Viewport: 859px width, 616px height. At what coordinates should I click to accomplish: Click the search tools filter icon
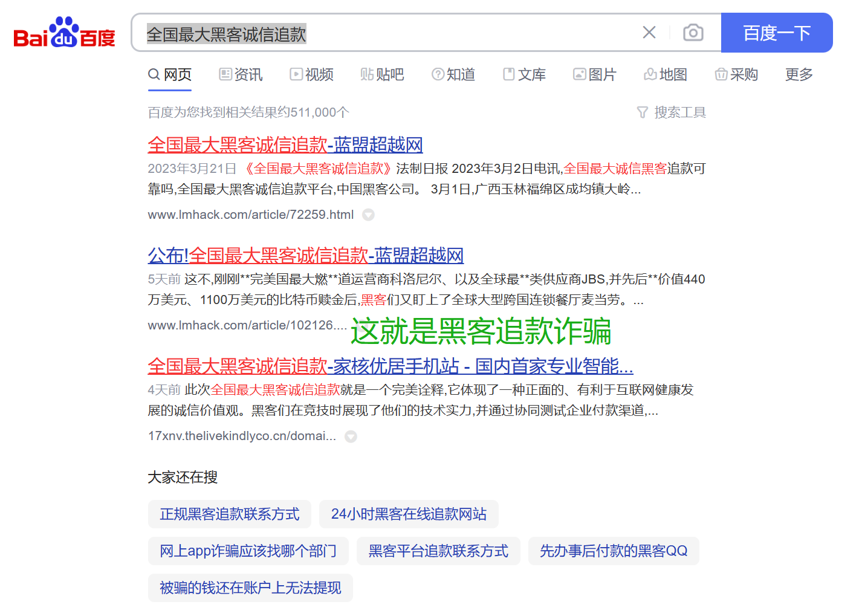click(x=642, y=112)
